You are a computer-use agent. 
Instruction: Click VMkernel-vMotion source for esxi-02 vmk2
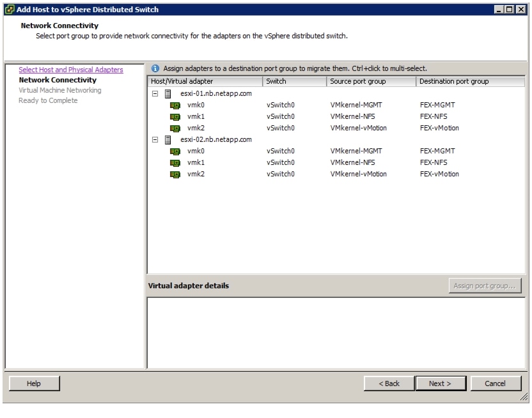(358, 174)
